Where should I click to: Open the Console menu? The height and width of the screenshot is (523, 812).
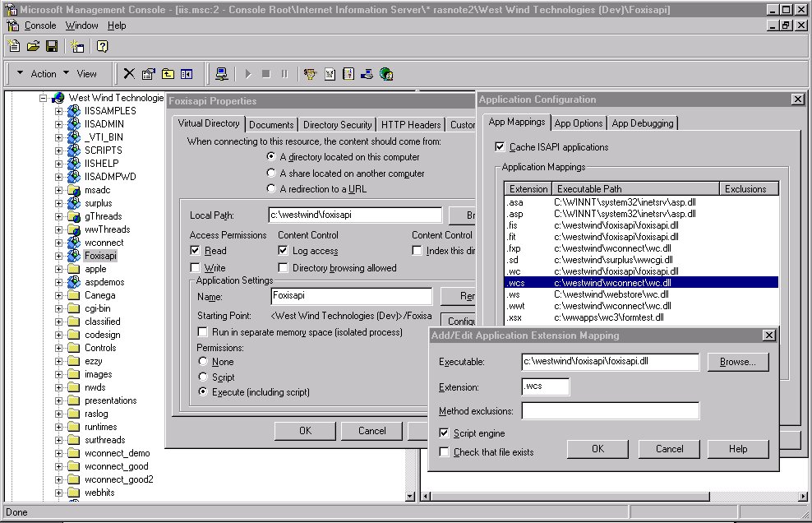[x=40, y=25]
